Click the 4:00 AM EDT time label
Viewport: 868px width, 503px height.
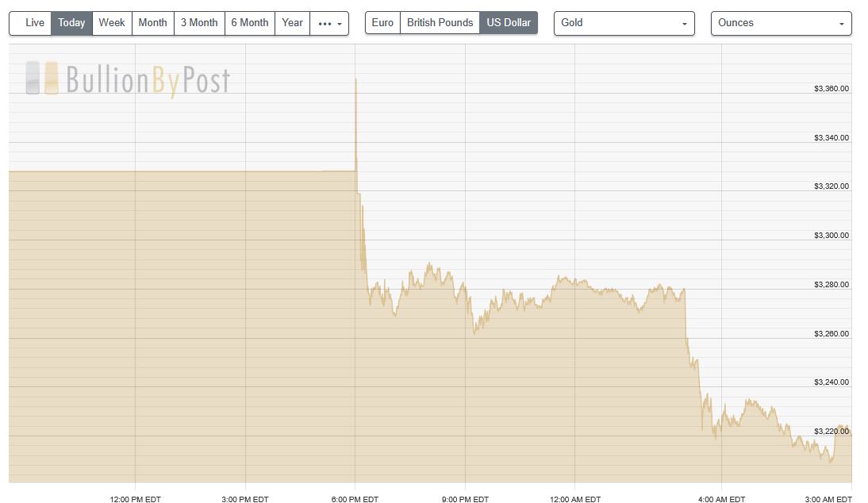pyautogui.click(x=721, y=499)
